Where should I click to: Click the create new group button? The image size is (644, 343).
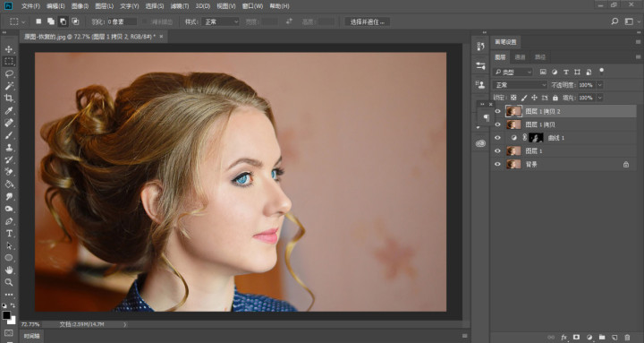click(x=602, y=338)
